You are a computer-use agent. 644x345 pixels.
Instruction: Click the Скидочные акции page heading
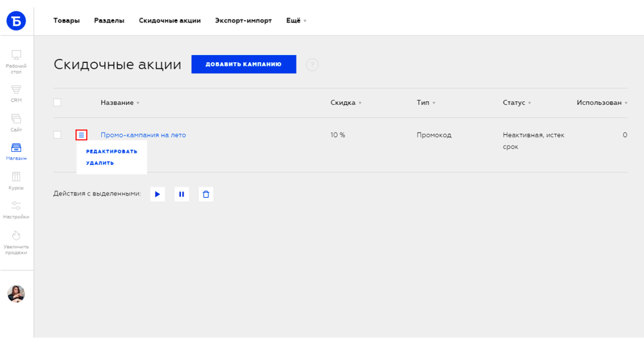point(118,64)
